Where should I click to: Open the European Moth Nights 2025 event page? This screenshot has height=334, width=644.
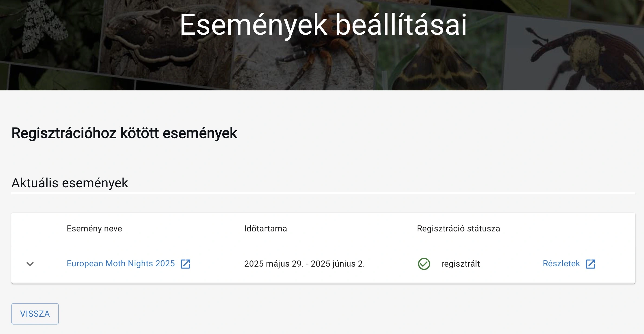121,263
